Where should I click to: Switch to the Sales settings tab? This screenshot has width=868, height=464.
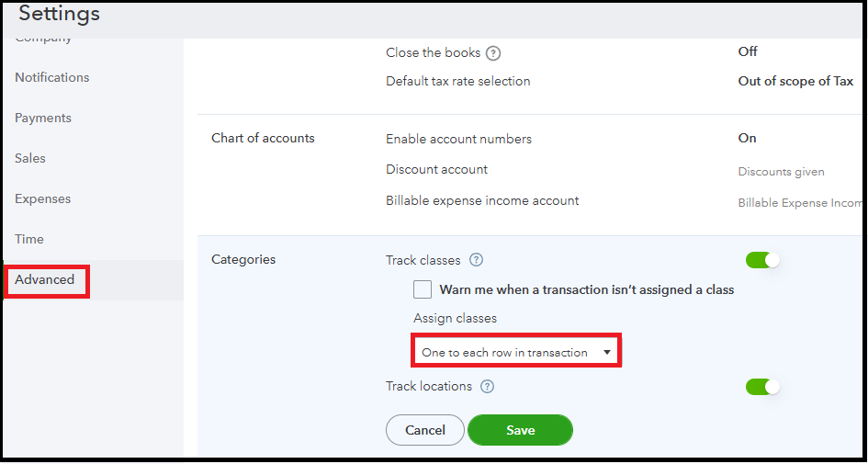30,158
